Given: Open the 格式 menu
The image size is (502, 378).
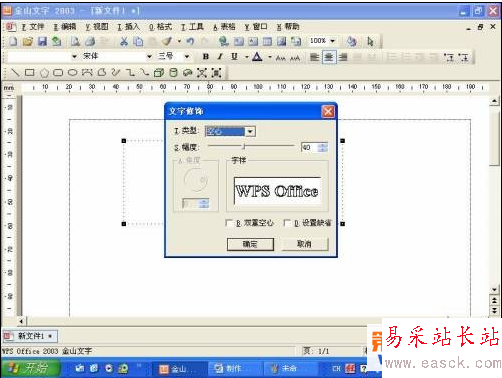Looking at the screenshot, I should (x=160, y=27).
